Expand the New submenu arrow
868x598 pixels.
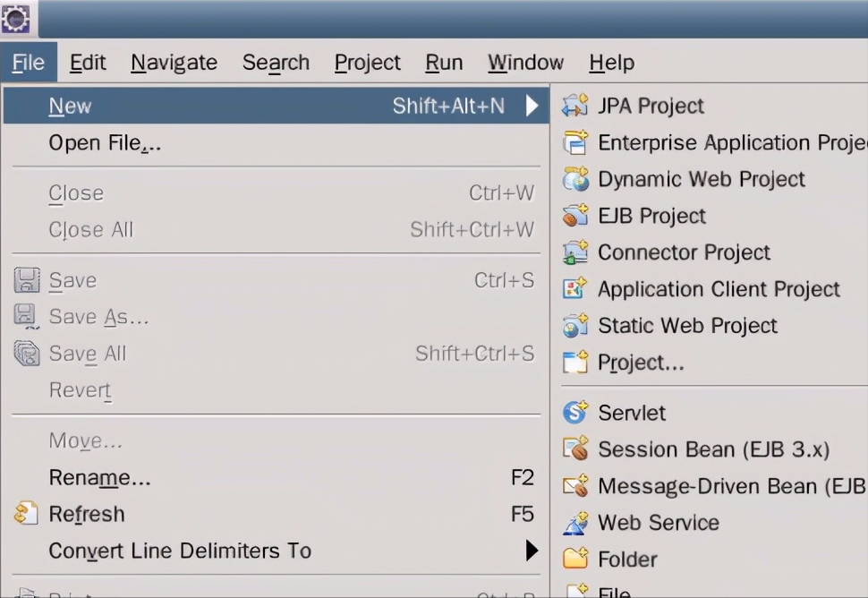point(532,106)
